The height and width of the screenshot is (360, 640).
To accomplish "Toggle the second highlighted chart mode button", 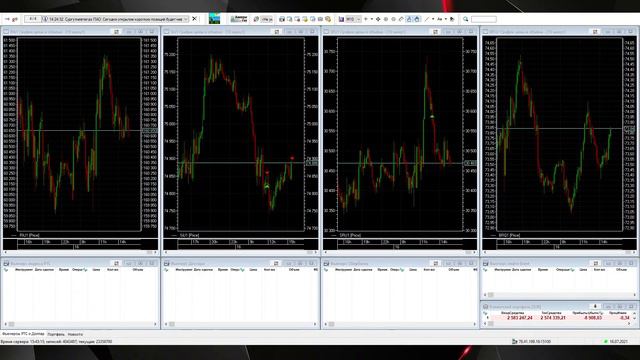I will 417,19.
